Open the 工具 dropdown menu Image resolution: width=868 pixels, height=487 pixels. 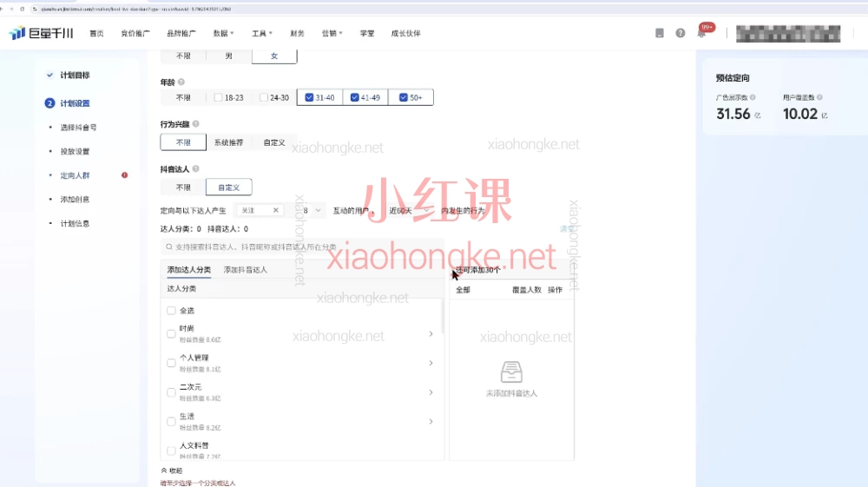(262, 33)
